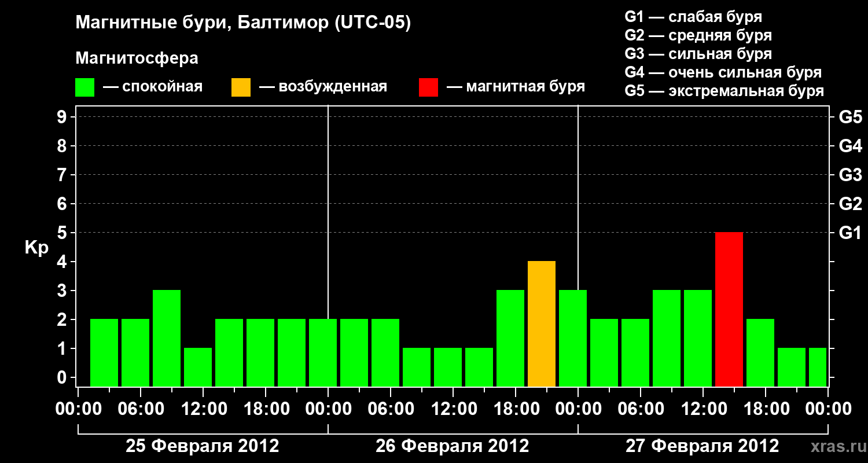Click the '— спокойная' legend label
The image size is (868, 463).
tap(153, 87)
